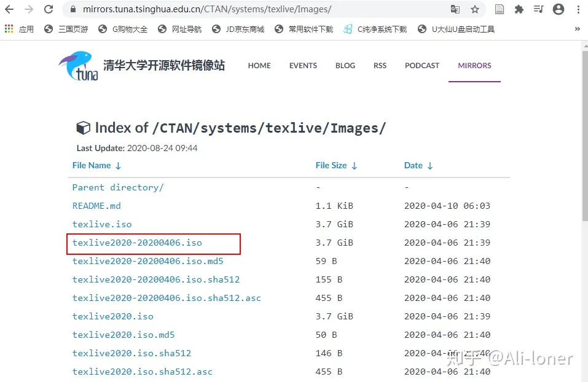Open the media control playlist icon
The width and height of the screenshot is (588, 382).
[538, 9]
